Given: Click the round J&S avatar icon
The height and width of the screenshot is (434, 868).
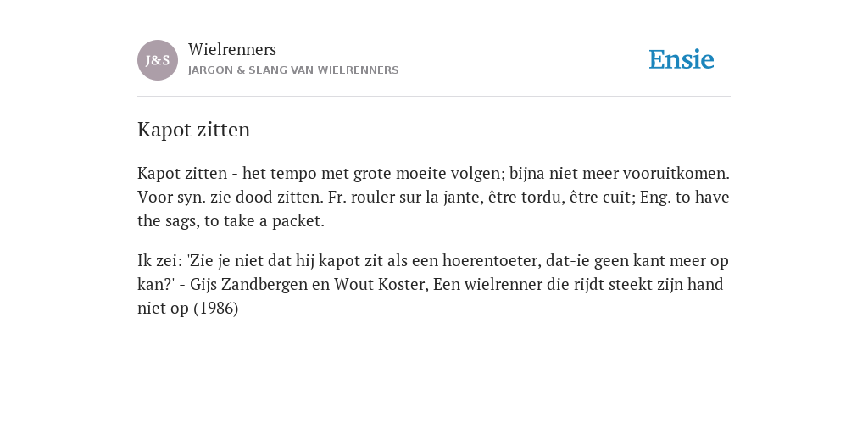Looking at the screenshot, I should click(x=158, y=60).
